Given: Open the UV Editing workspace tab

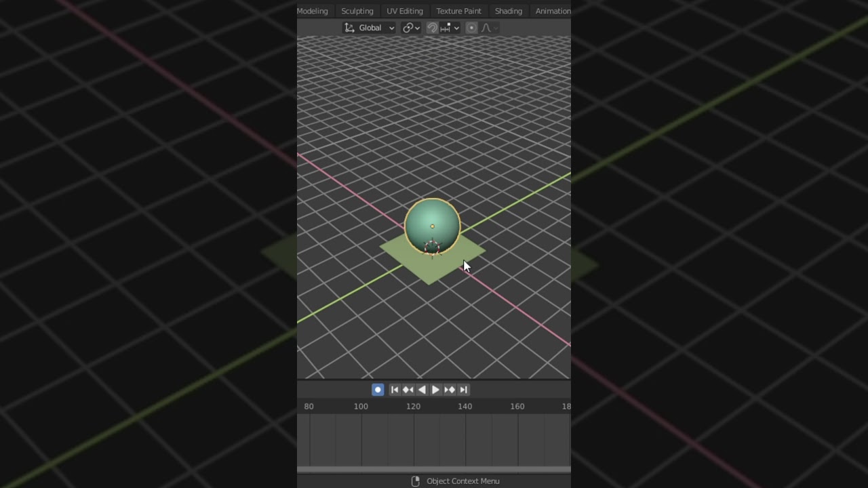Looking at the screenshot, I should [x=405, y=11].
